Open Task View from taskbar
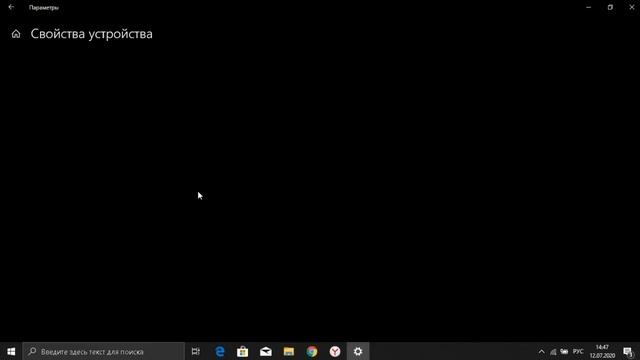 pos(196,351)
